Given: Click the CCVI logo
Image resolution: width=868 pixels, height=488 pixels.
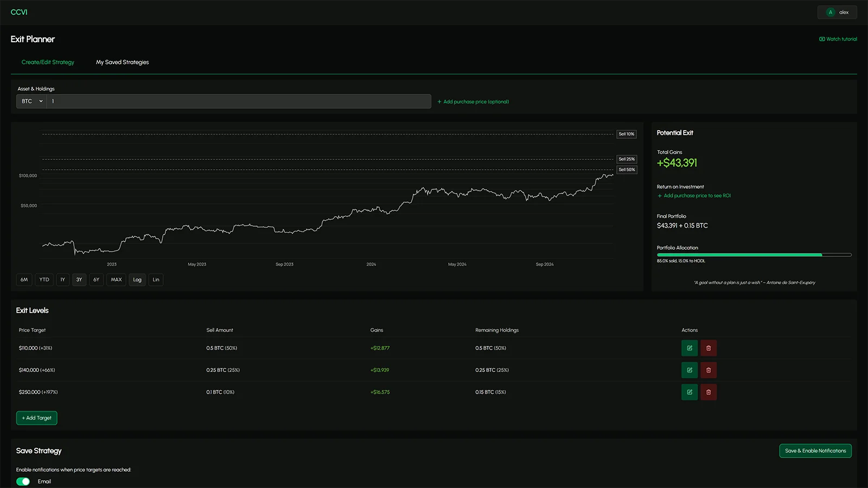Looking at the screenshot, I should click(19, 12).
